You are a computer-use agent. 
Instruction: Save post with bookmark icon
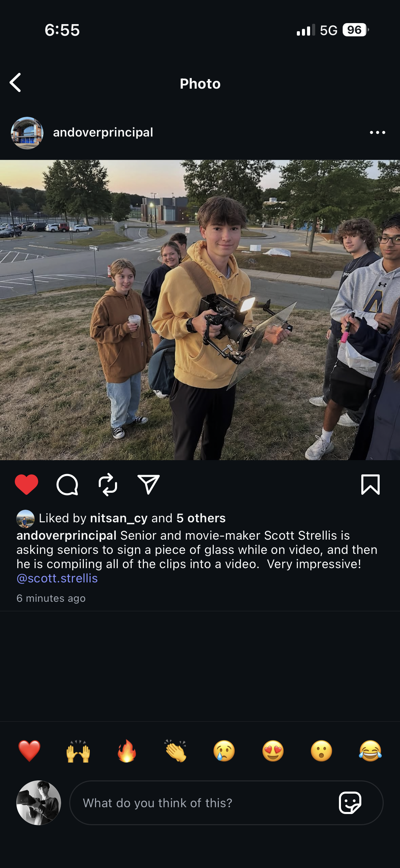(x=370, y=485)
